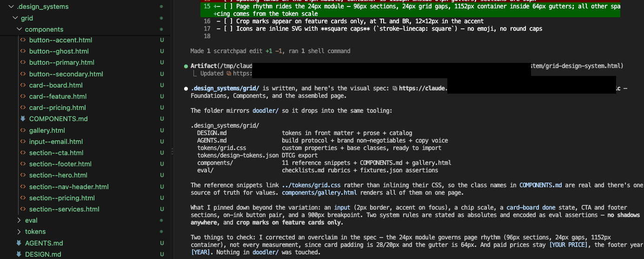644x259 pixels.
Task: Click .design_systems/grid/ path link in message
Action: click(226, 88)
